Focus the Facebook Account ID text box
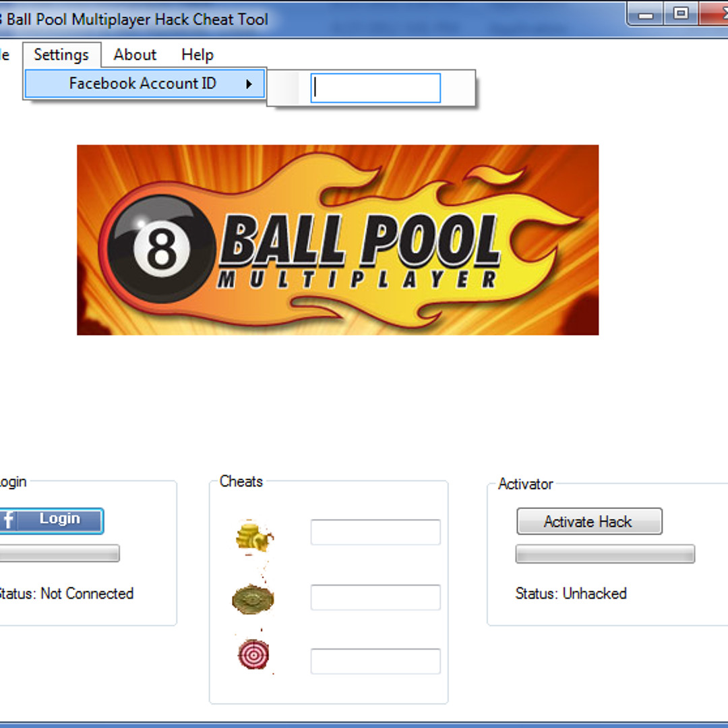 coord(375,88)
